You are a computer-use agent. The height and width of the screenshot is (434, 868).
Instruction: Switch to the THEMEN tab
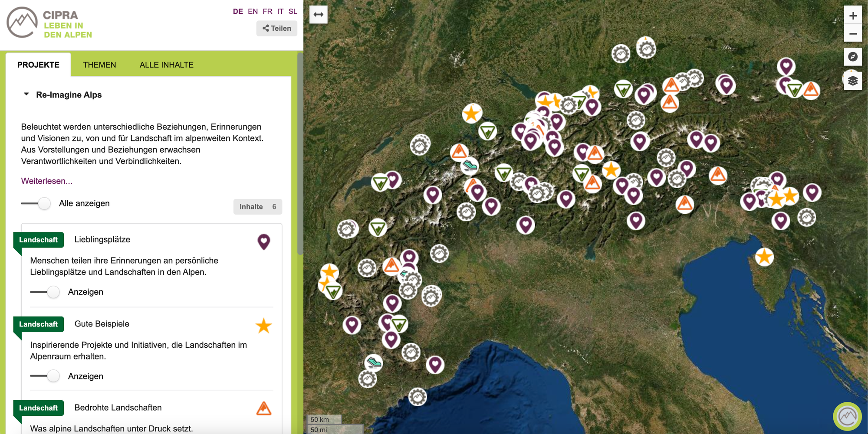pyautogui.click(x=99, y=65)
